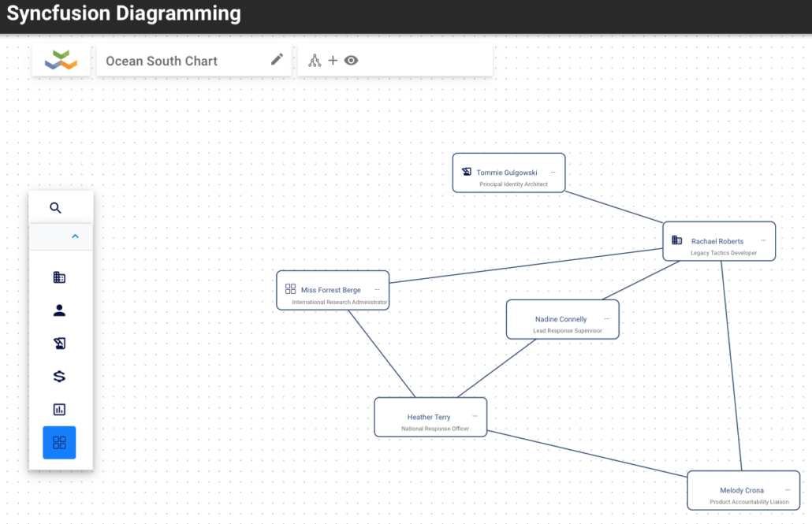Edit chart title with the pencil icon

[x=277, y=60]
